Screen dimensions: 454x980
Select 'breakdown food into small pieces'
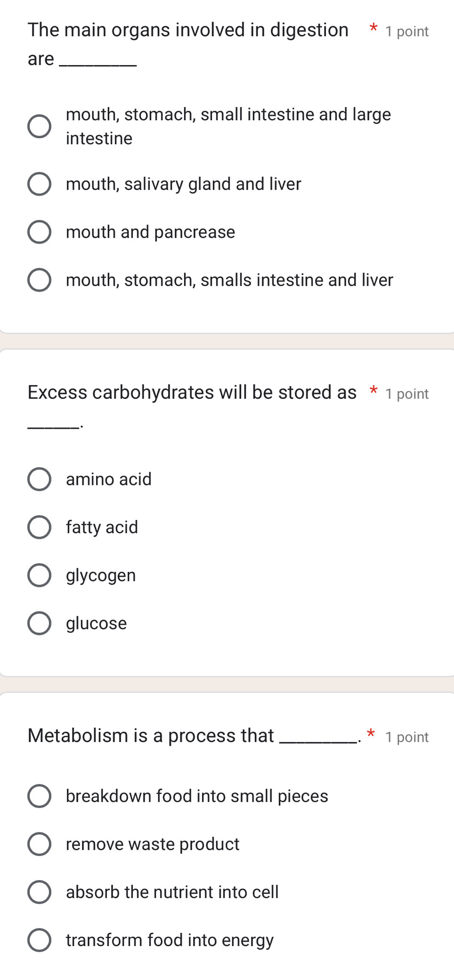tap(39, 796)
